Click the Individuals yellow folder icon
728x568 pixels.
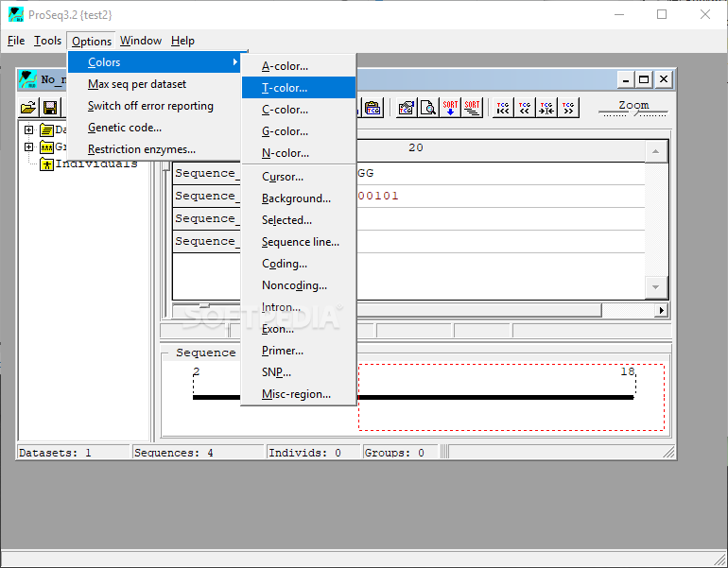click(x=46, y=164)
